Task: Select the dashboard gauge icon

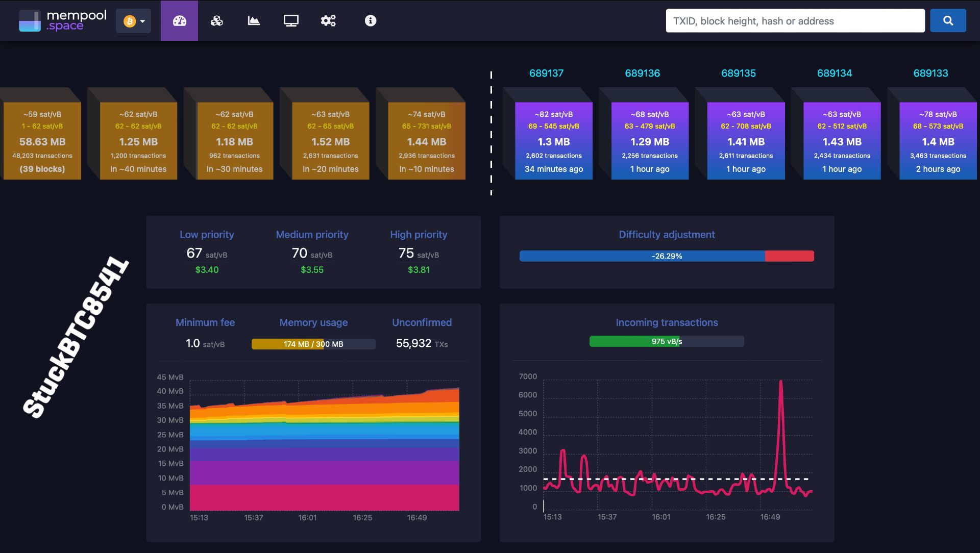Action: coord(179,20)
